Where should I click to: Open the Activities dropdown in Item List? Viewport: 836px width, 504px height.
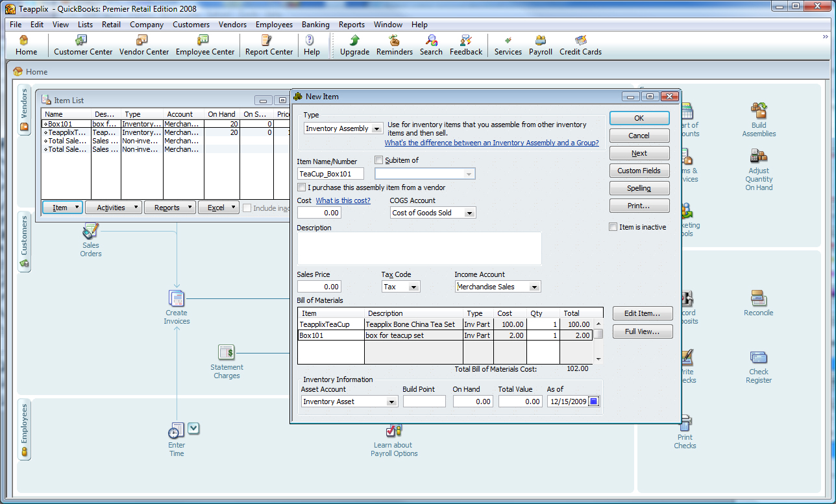(115, 208)
